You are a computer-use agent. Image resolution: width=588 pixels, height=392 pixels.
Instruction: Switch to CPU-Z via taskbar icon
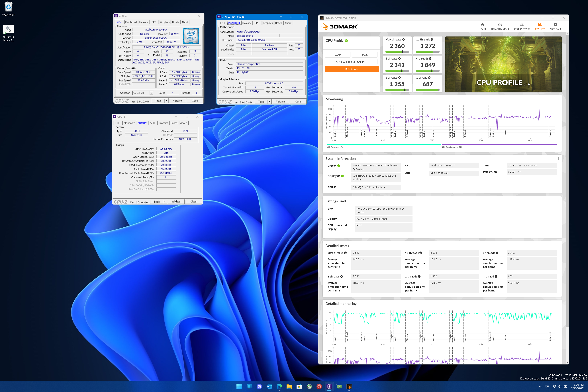pyautogui.click(x=329, y=387)
